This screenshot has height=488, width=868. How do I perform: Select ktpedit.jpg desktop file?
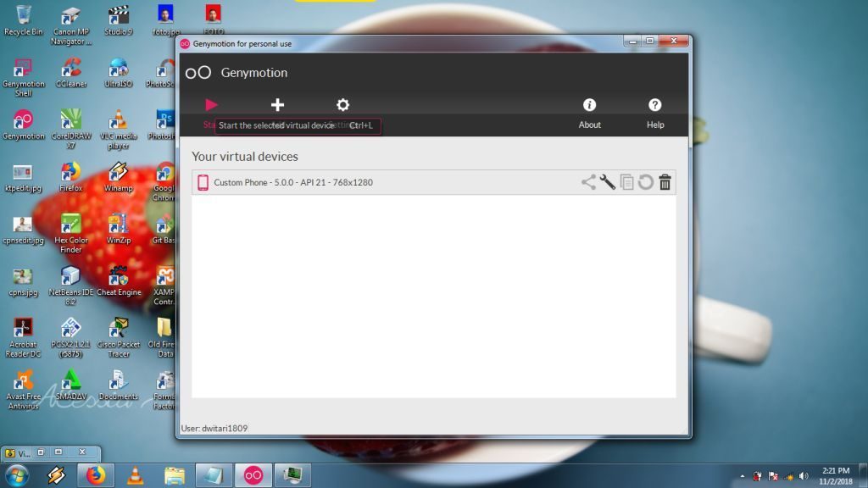click(x=23, y=177)
